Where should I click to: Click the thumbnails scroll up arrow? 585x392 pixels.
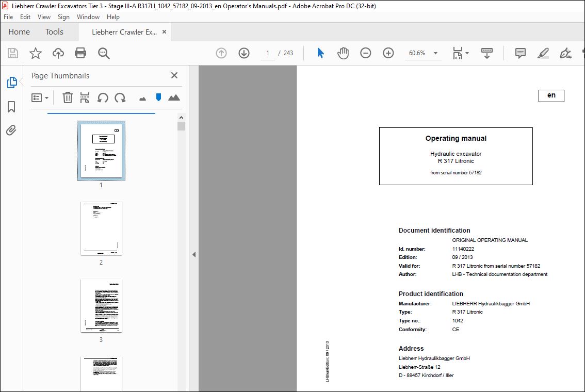click(x=181, y=118)
